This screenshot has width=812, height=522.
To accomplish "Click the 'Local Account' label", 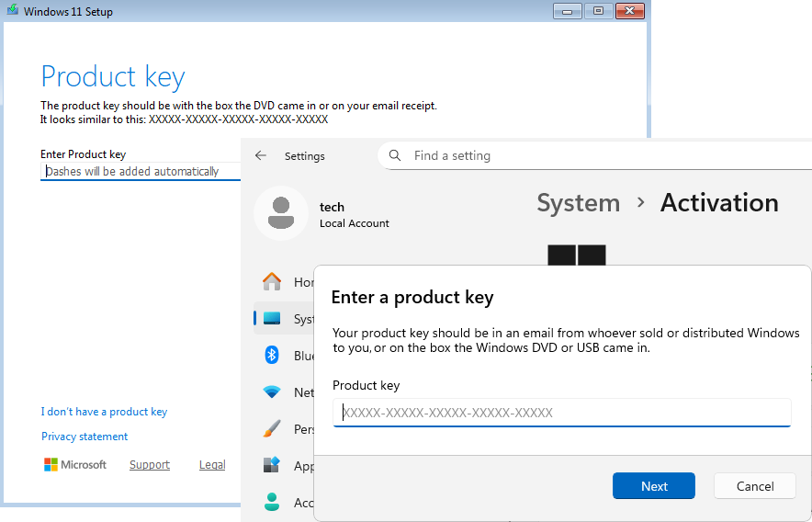I will coord(355,223).
